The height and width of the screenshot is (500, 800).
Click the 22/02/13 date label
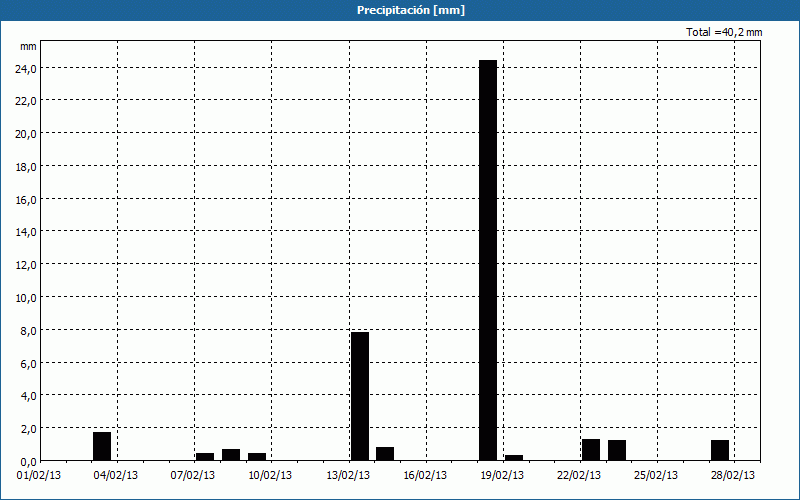coord(579,476)
